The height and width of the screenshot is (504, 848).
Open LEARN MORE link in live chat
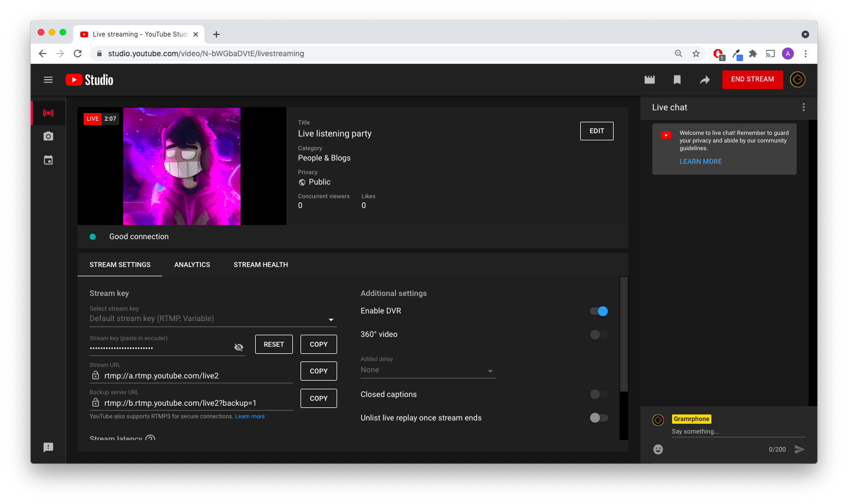[x=700, y=162]
